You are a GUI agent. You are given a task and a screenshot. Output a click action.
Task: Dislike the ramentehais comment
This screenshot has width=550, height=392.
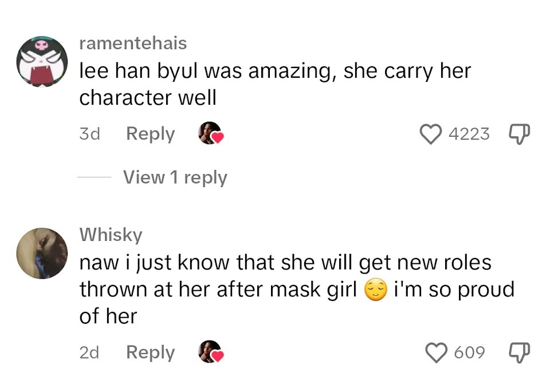point(519,134)
